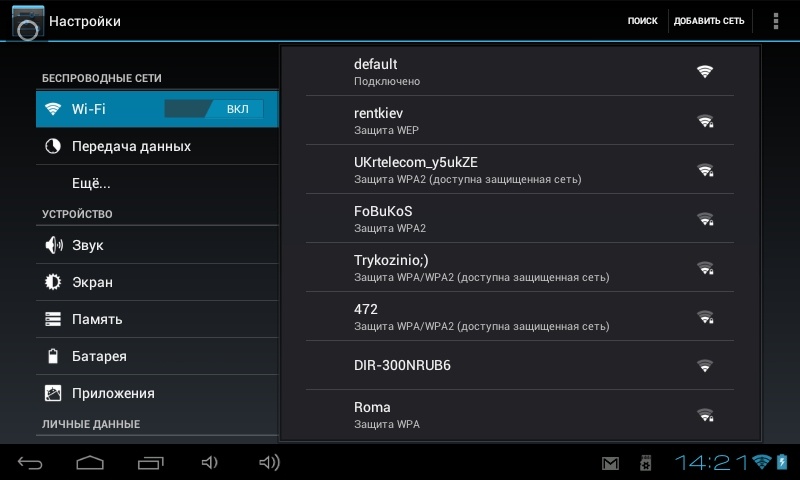
Task: Click the ДОБАВИТЬ СЕТЬ button
Action: point(709,21)
